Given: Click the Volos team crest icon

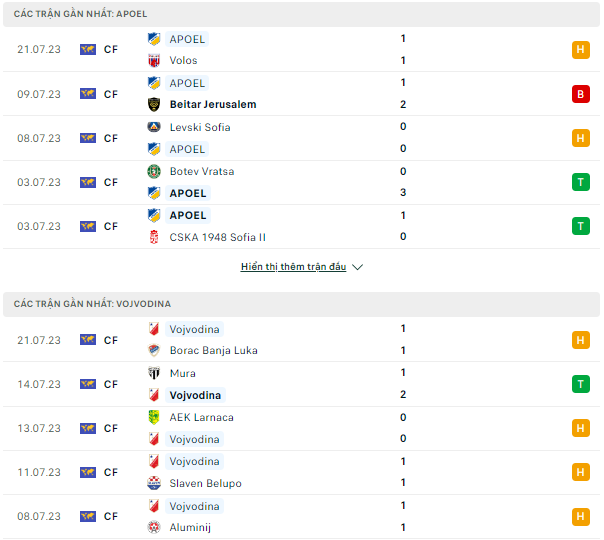Looking at the screenshot, I should (154, 60).
